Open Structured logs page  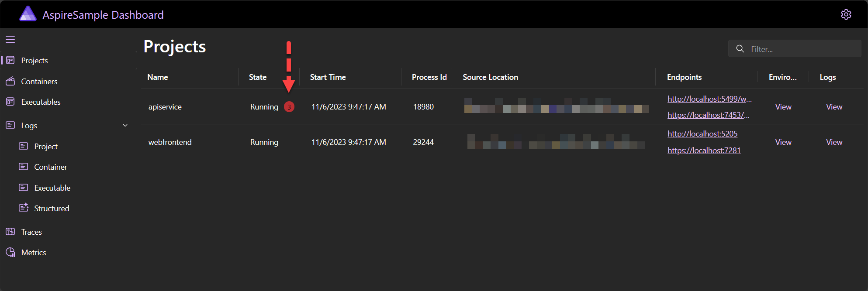point(52,209)
